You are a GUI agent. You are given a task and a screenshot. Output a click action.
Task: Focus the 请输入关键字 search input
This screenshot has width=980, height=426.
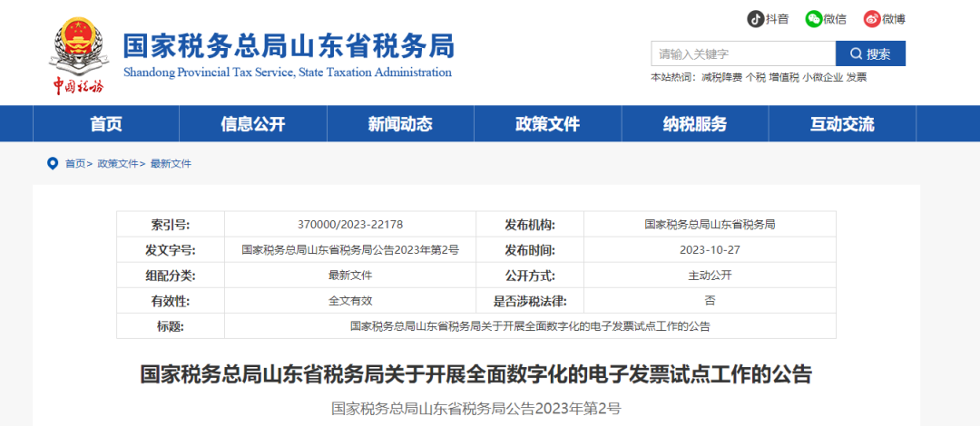743,53
